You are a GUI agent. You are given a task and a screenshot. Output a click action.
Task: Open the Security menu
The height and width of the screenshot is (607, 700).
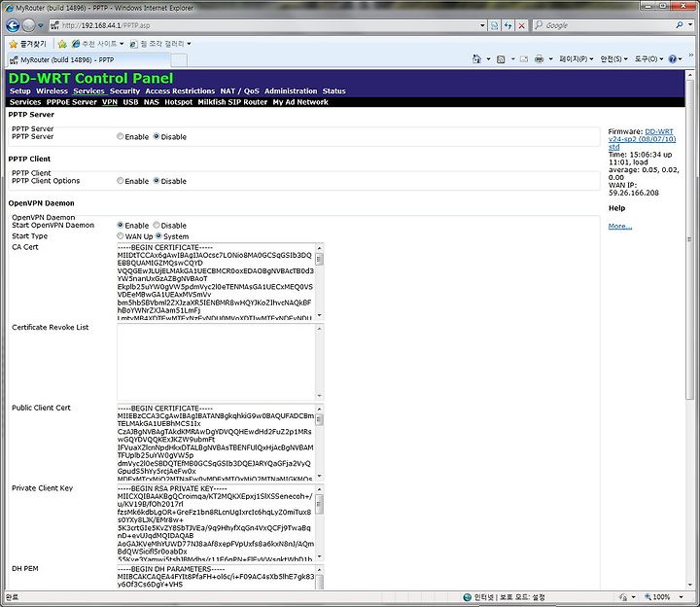pyautogui.click(x=125, y=91)
